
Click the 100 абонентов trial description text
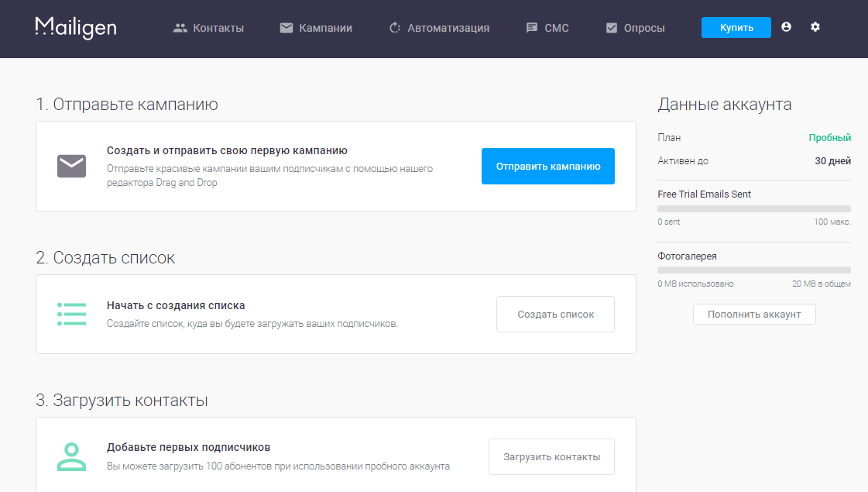(x=278, y=466)
